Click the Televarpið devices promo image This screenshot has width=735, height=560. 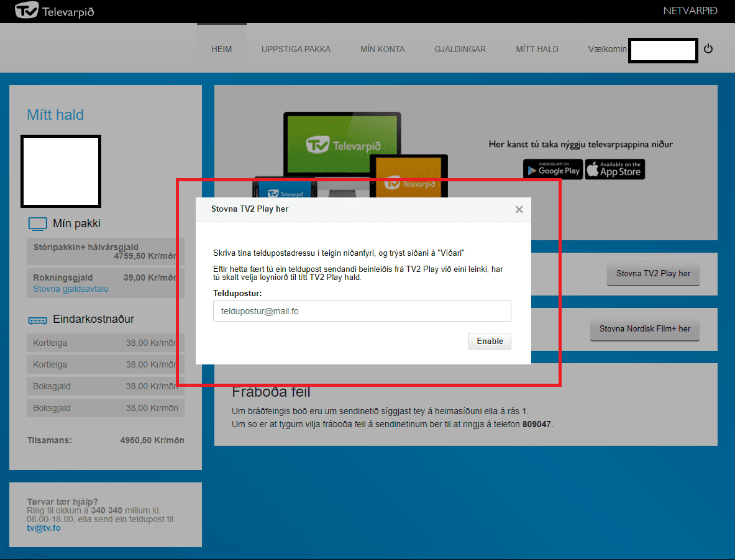(350, 154)
